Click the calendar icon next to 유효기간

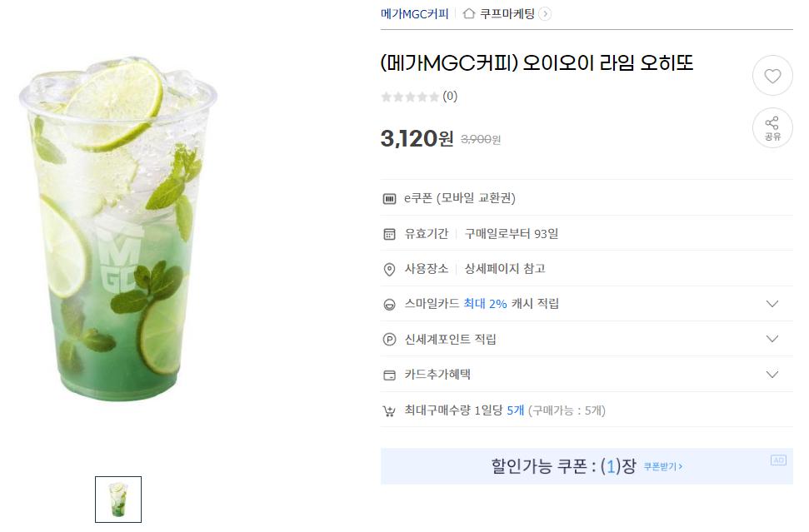point(389,234)
